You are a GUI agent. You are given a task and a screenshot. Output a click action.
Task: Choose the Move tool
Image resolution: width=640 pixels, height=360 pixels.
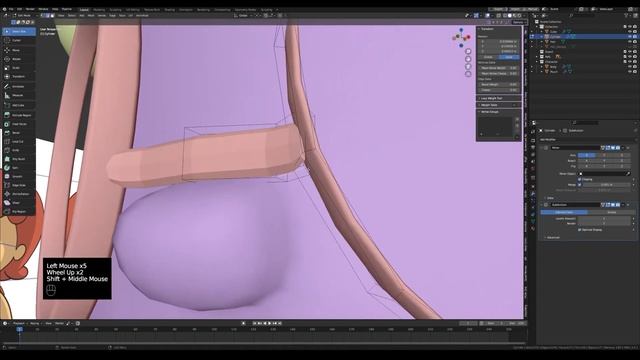coord(19,50)
